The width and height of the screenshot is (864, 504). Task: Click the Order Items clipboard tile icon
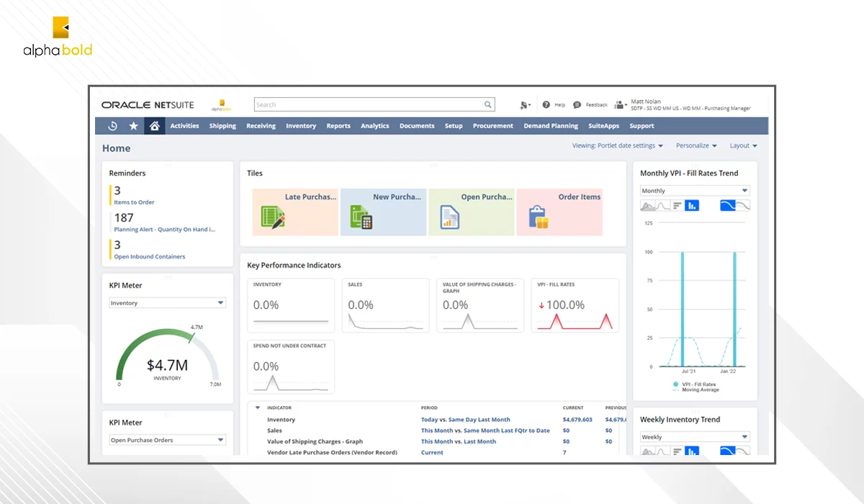[x=539, y=217]
